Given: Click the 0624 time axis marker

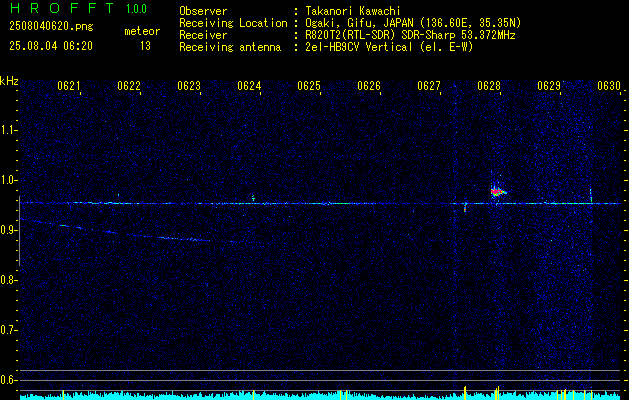Looking at the screenshot, I should click(x=249, y=86).
